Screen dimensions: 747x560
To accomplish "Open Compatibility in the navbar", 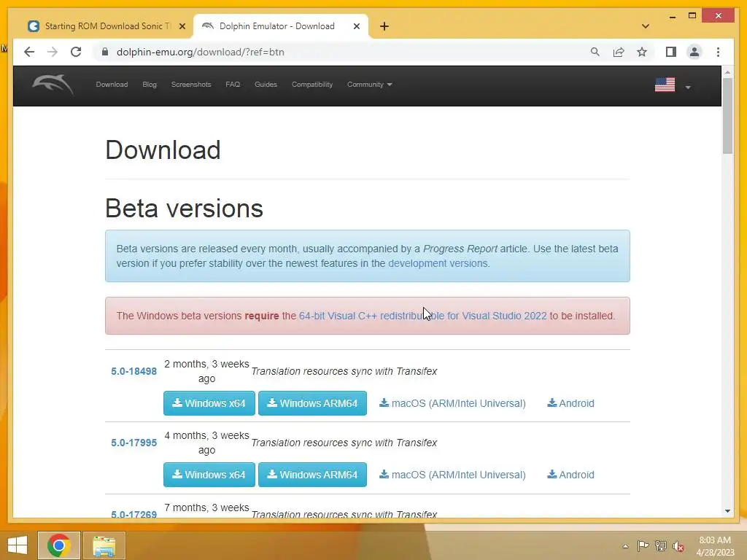I will tap(312, 85).
